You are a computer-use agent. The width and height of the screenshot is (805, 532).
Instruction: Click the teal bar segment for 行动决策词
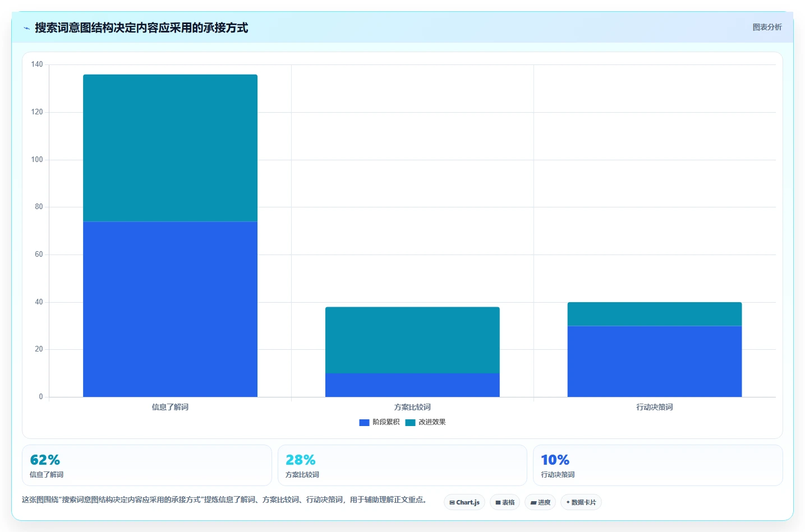pos(655,314)
